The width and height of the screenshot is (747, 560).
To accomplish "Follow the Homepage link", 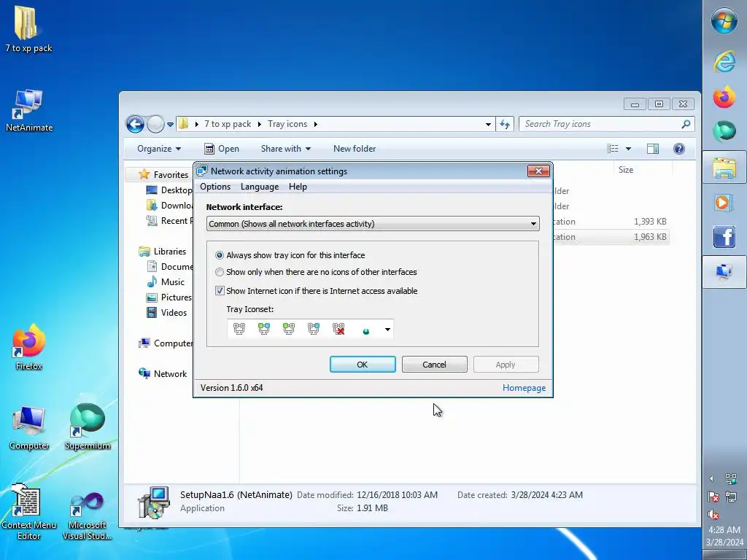I will tap(524, 388).
